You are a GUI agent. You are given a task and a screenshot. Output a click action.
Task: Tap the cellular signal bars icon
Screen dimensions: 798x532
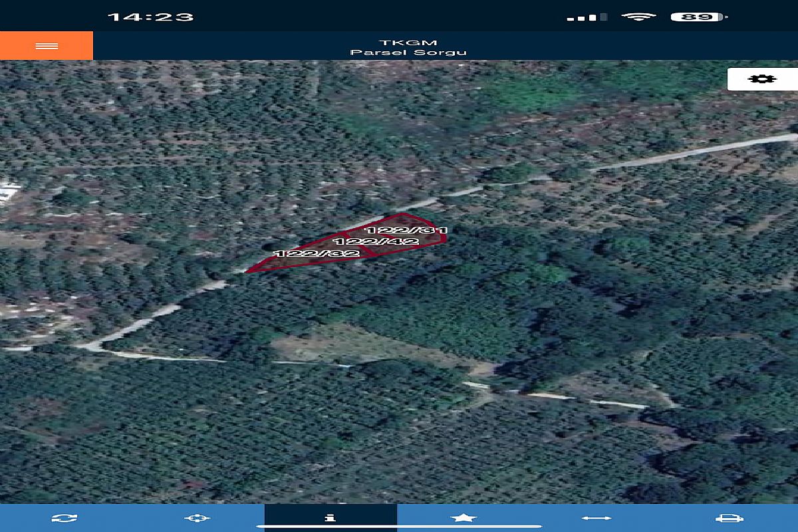(x=587, y=17)
